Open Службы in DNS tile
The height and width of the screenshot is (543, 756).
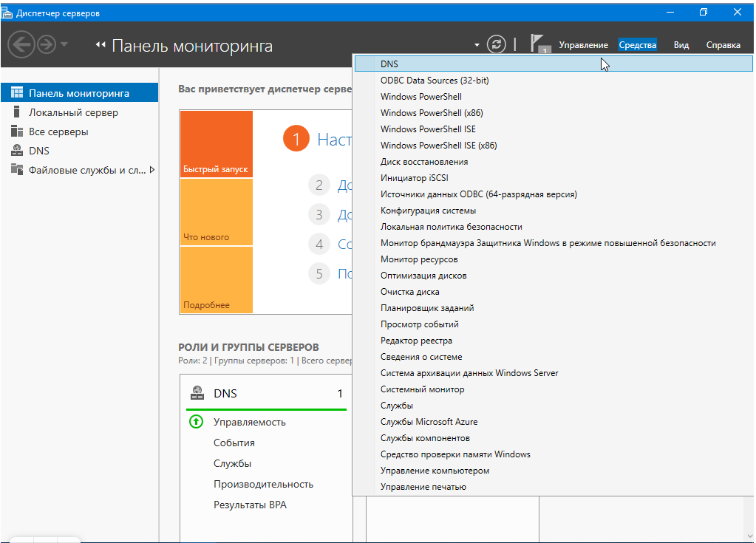[232, 463]
